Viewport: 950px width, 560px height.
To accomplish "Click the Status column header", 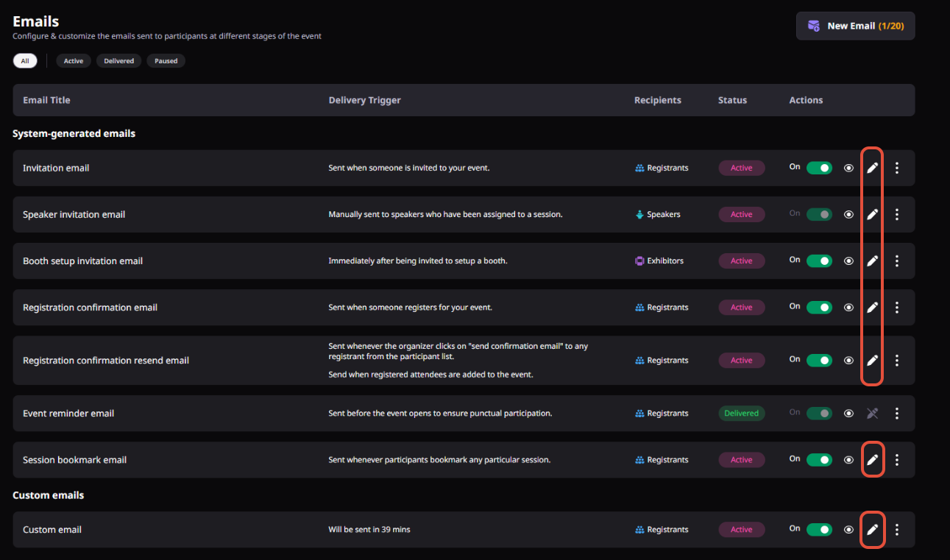I will tap(732, 100).
